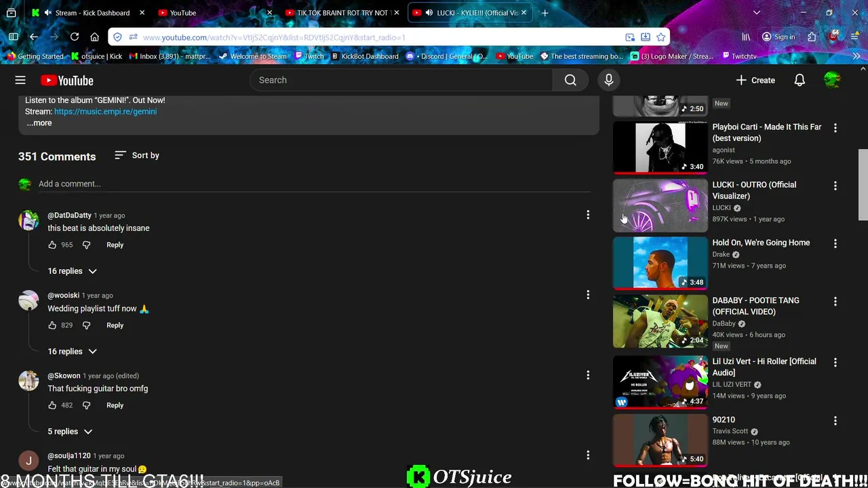Image resolution: width=868 pixels, height=488 pixels.
Task: Click Sign in in browser toolbar
Action: tap(778, 37)
